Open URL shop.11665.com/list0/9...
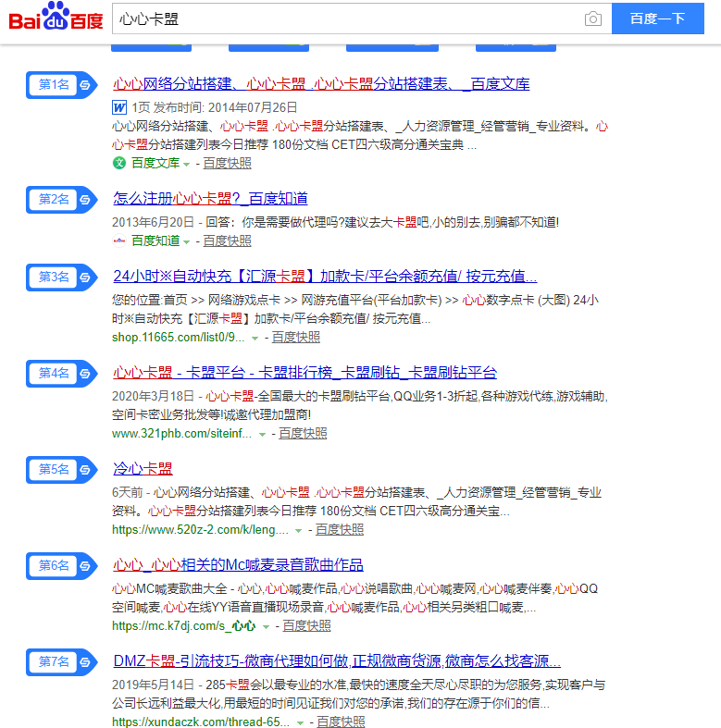 click(179, 337)
